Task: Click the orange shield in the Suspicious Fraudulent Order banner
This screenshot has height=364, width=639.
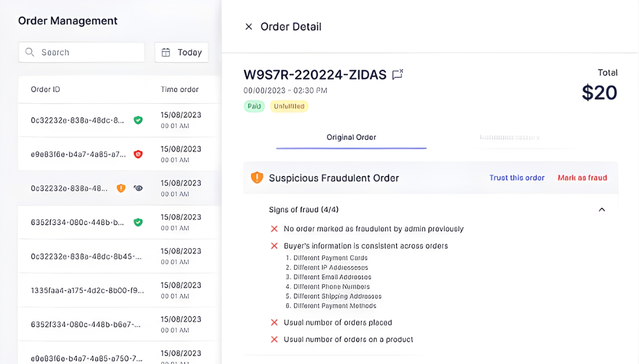Action: coord(257,178)
